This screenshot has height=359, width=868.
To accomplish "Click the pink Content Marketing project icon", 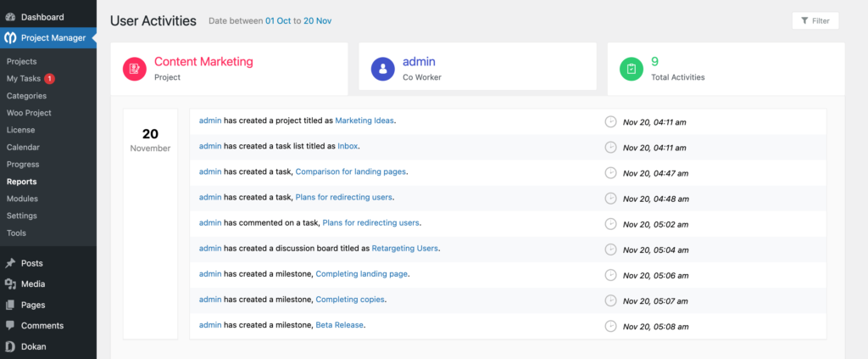I will [135, 69].
